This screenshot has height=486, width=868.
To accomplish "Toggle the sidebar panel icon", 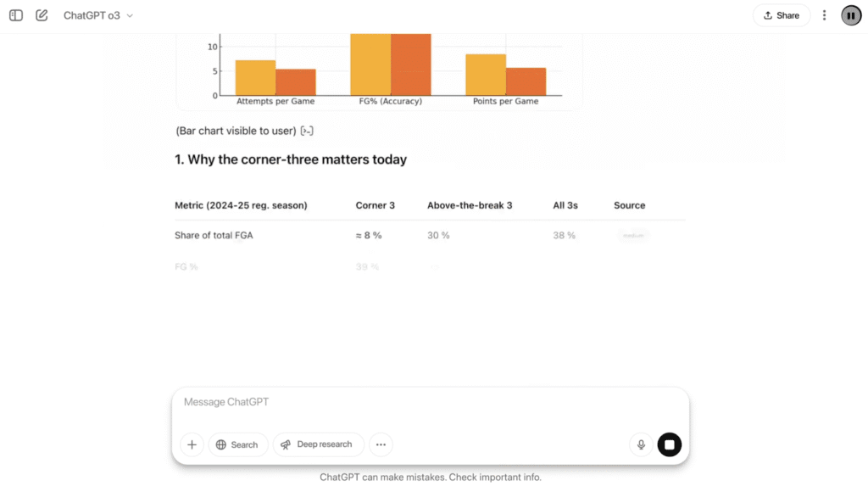I will click(x=16, y=15).
